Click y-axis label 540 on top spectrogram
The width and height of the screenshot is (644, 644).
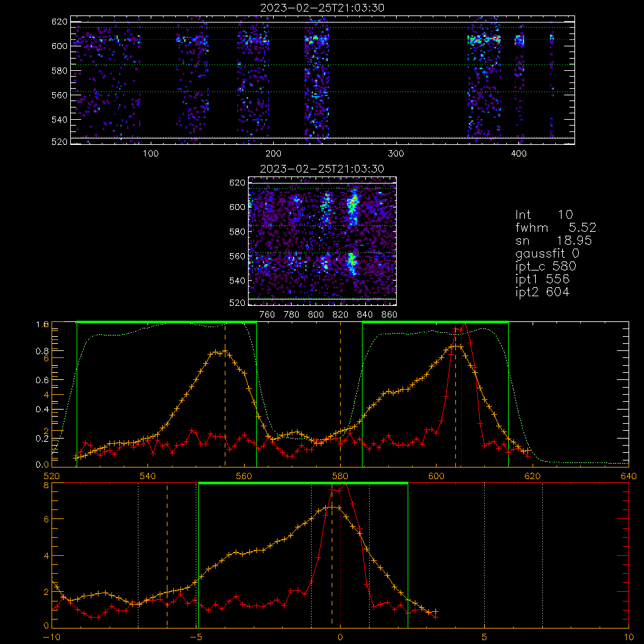click(x=59, y=120)
